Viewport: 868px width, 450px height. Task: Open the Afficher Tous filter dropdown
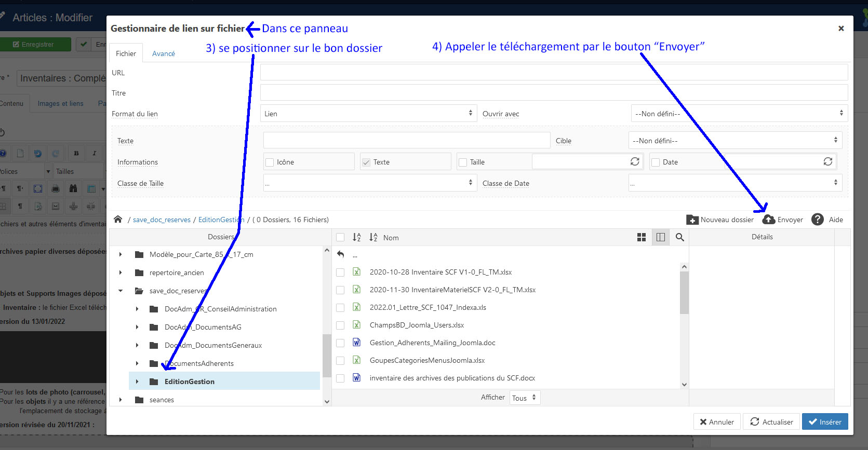coord(524,398)
